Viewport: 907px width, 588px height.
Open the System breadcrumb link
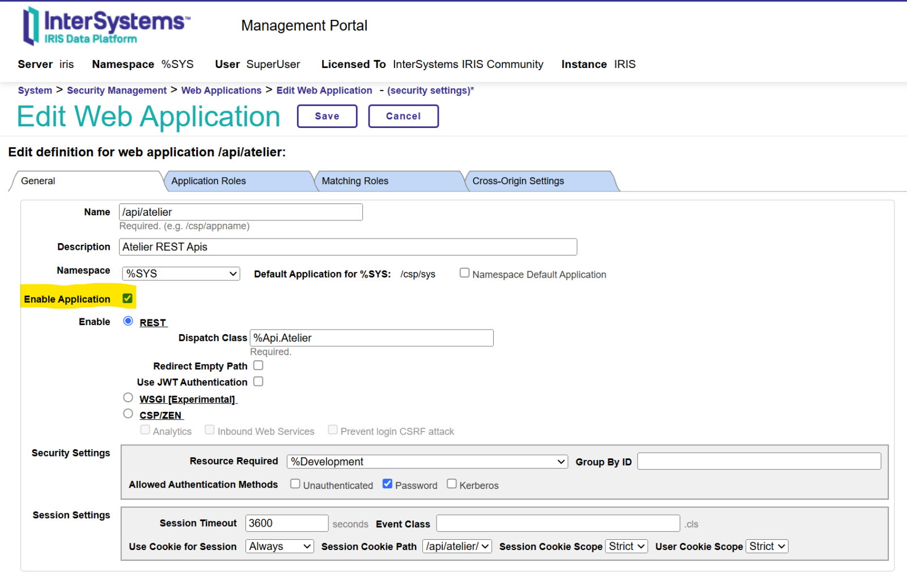35,90
